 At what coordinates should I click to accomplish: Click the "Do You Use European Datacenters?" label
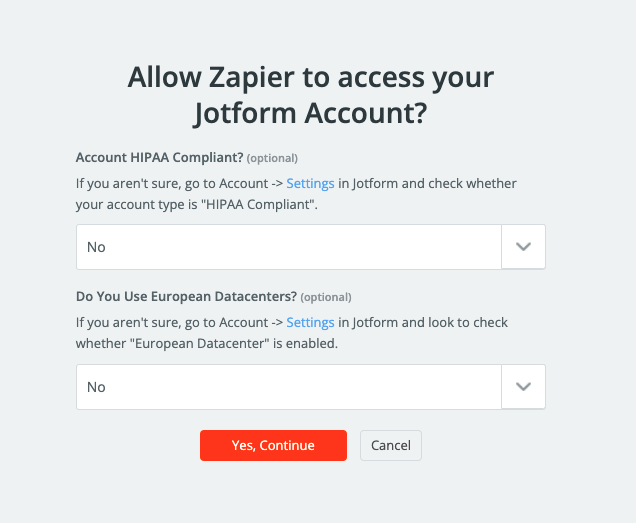(x=186, y=297)
